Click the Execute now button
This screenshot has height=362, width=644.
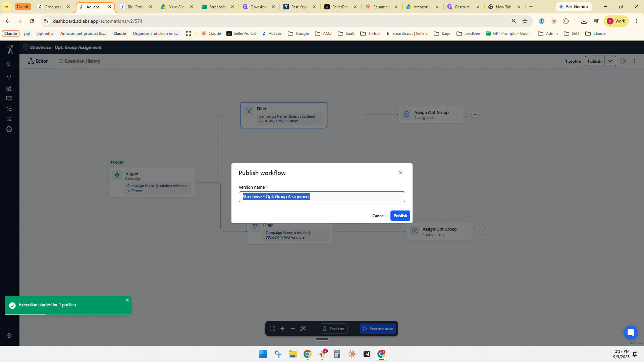click(x=378, y=329)
